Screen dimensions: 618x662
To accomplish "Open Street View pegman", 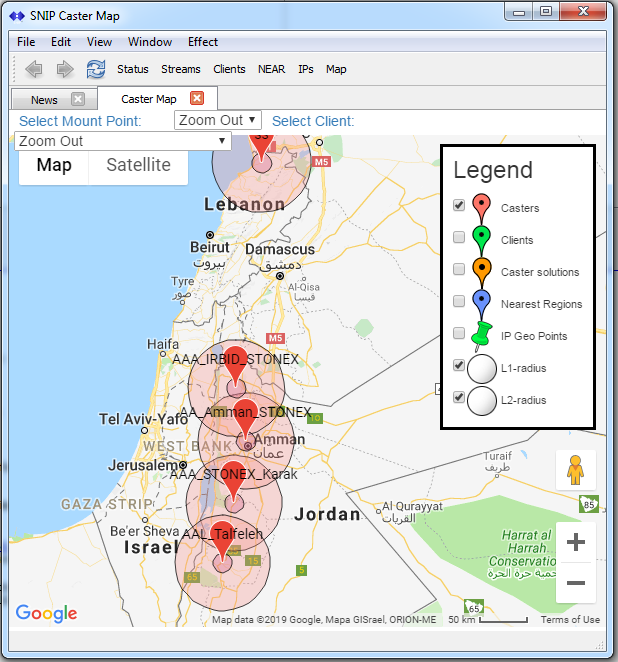I will click(x=575, y=470).
